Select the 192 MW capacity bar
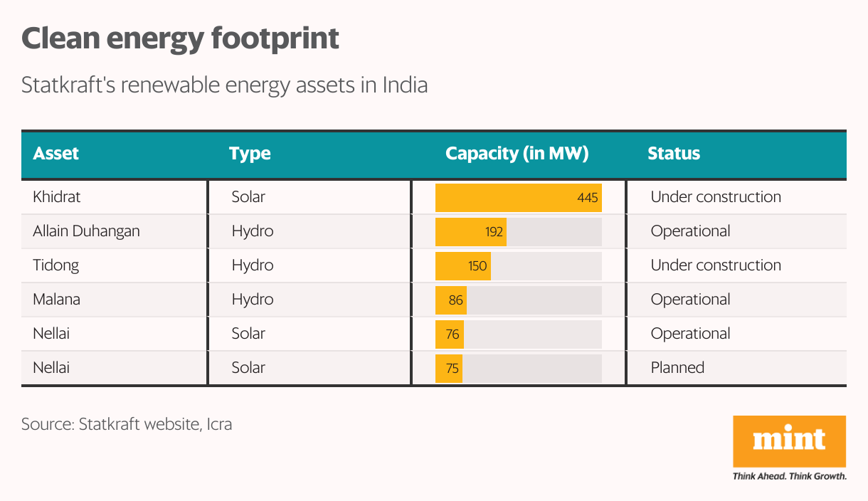This screenshot has width=868, height=501. coord(470,231)
